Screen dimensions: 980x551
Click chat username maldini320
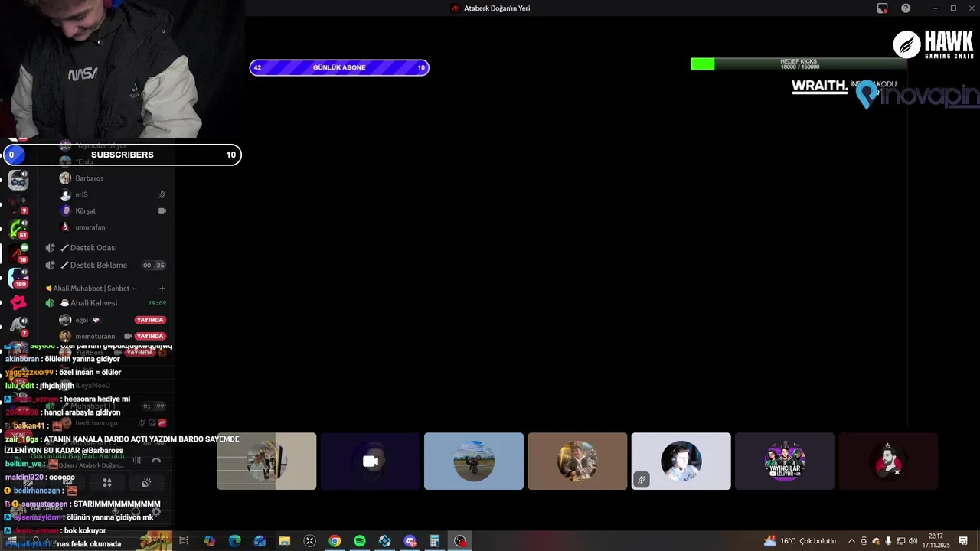pyautogui.click(x=24, y=477)
